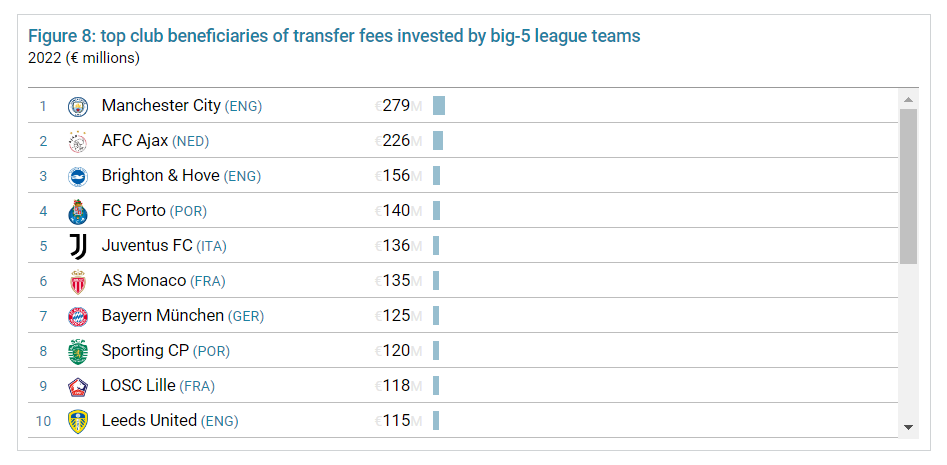The height and width of the screenshot is (465, 947).
Task: Click the €226M bar for AFC Ajax
Action: 438,141
